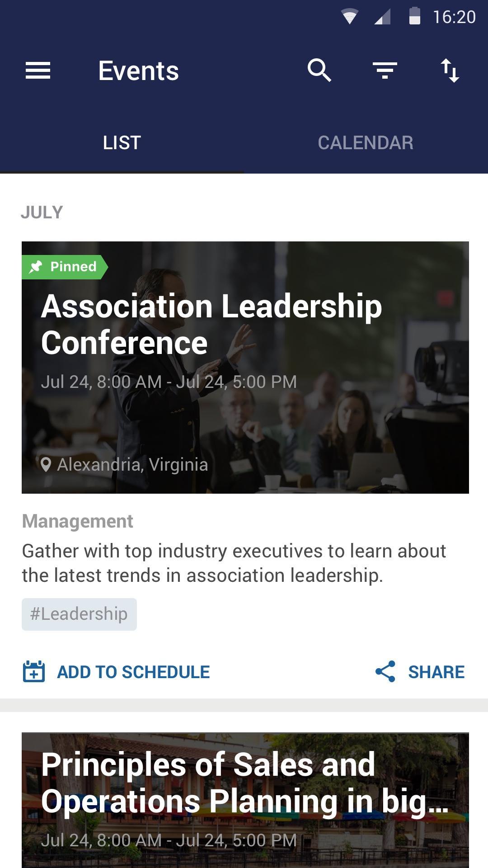Tap the location pin icon
The height and width of the screenshot is (868, 488).
point(46,465)
